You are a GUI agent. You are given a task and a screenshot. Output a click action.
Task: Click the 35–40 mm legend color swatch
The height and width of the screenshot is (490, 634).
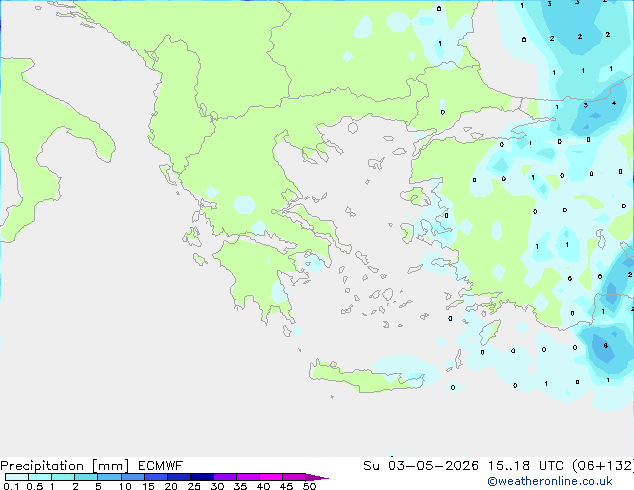[248, 477]
